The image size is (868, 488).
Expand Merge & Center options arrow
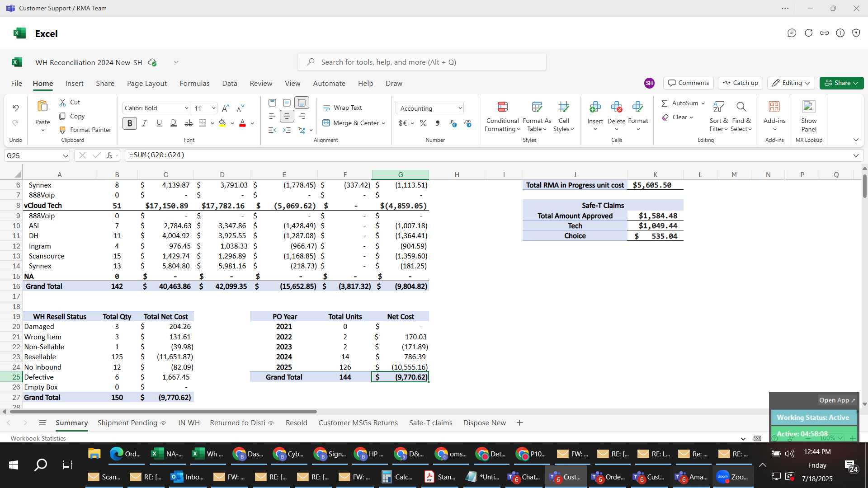click(x=383, y=123)
